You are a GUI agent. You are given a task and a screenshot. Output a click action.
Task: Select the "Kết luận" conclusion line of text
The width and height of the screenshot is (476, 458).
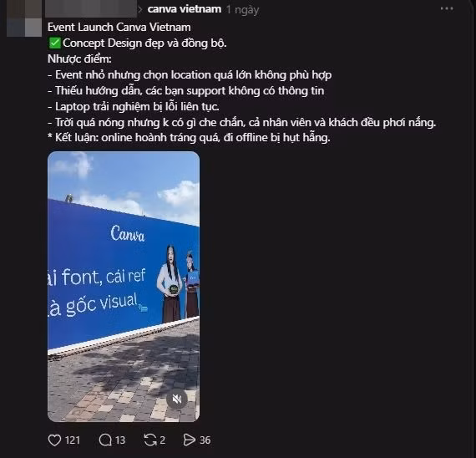coord(189,138)
